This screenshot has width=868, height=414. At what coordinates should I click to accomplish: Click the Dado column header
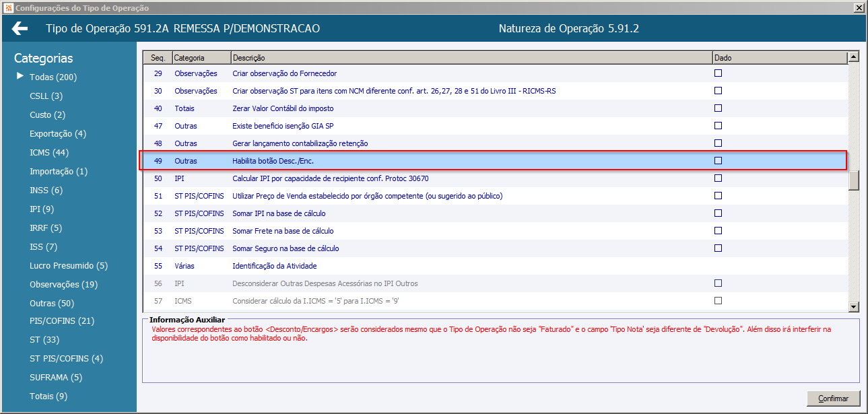pyautogui.click(x=780, y=58)
